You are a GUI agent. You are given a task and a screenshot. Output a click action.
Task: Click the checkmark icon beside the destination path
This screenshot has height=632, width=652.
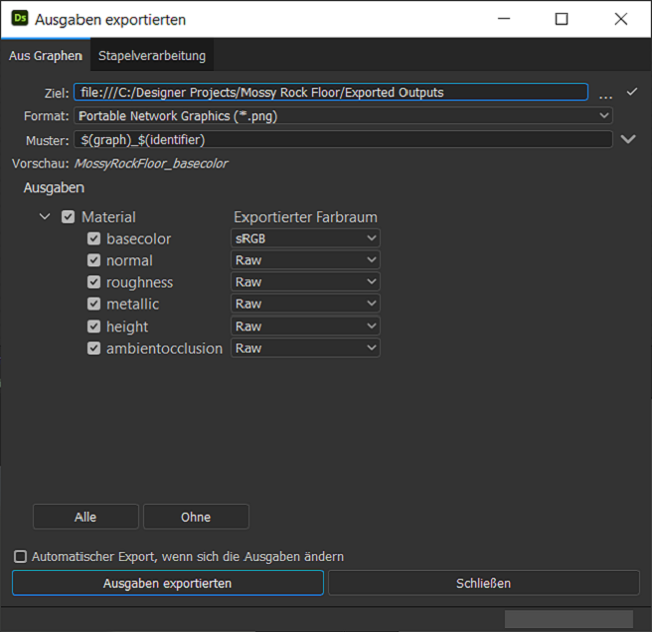(631, 92)
